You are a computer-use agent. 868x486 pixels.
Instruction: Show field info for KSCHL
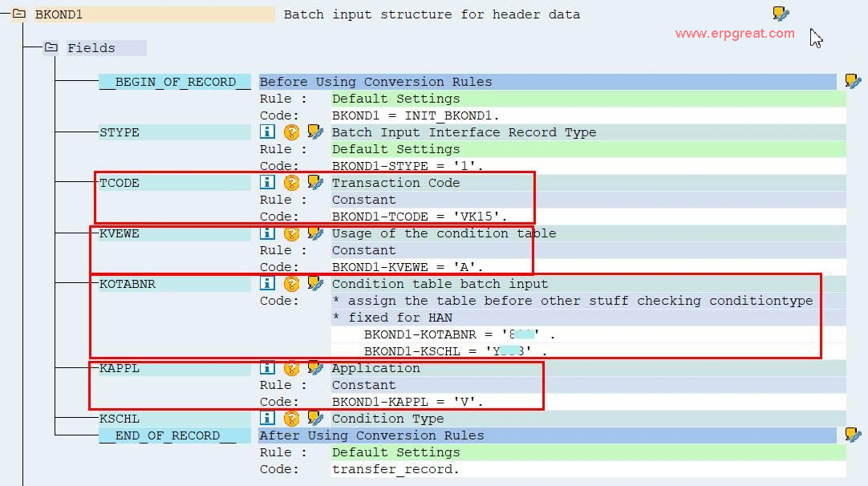pos(267,418)
